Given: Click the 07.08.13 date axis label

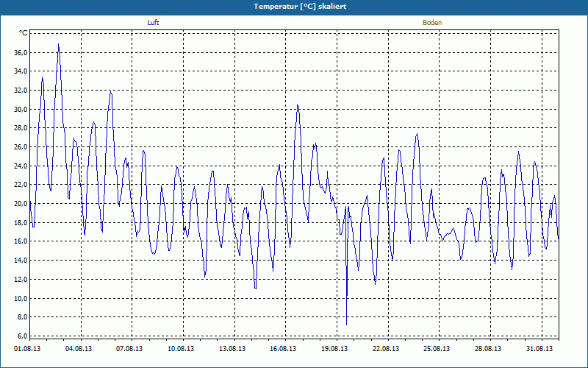Looking at the screenshot, I should click(x=129, y=349).
